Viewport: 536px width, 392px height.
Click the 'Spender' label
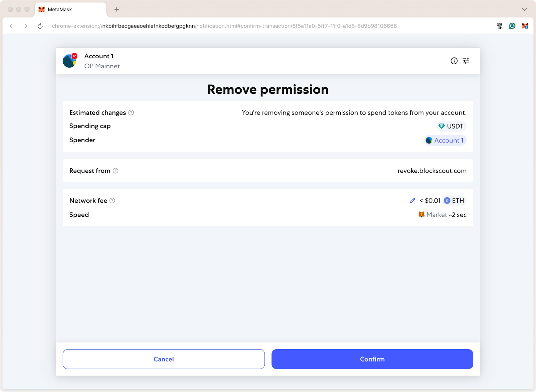82,140
